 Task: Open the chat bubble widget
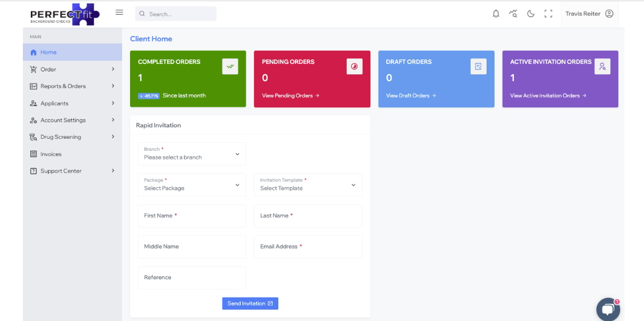pos(608,309)
